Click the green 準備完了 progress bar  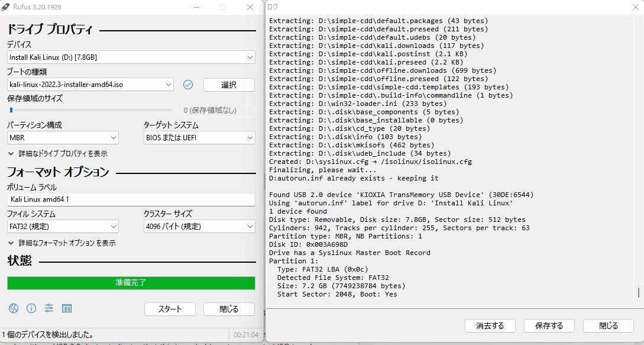point(131,283)
